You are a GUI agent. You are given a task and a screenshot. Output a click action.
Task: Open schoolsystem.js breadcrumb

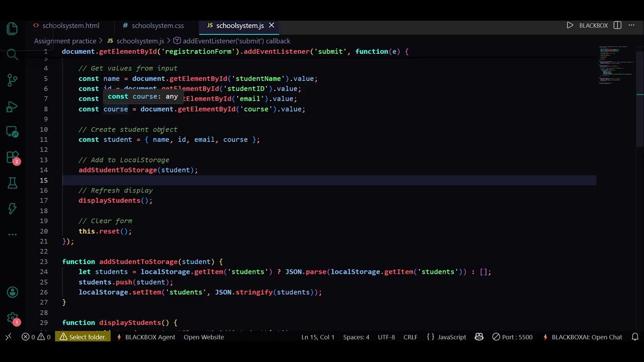click(x=135, y=41)
